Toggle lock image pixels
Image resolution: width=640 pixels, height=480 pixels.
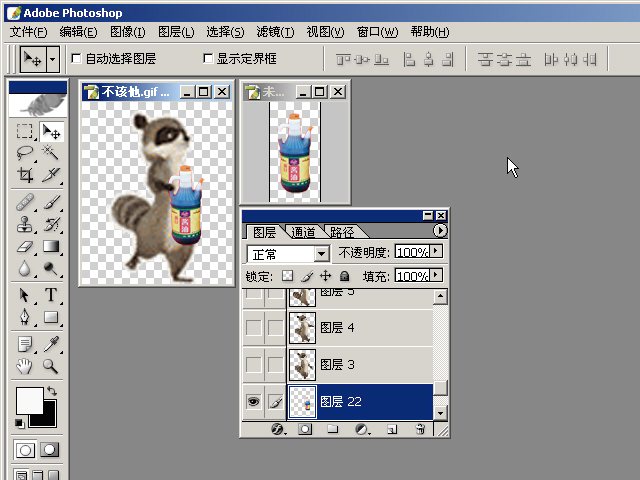307,276
